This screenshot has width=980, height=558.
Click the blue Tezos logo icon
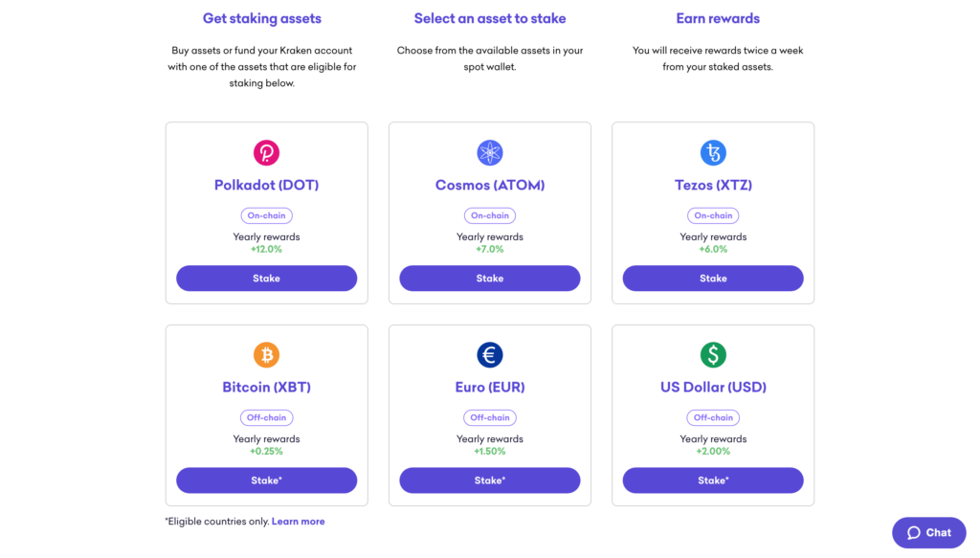coord(713,152)
